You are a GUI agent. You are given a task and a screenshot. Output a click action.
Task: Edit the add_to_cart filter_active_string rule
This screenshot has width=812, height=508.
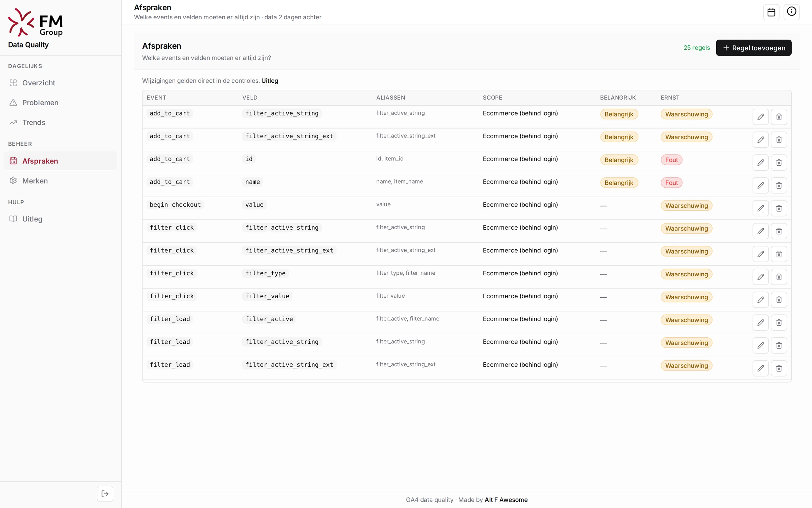(761, 117)
